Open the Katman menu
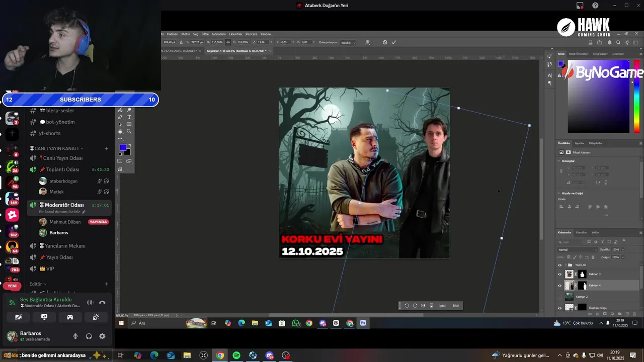The image size is (644, 362). click(x=173, y=34)
